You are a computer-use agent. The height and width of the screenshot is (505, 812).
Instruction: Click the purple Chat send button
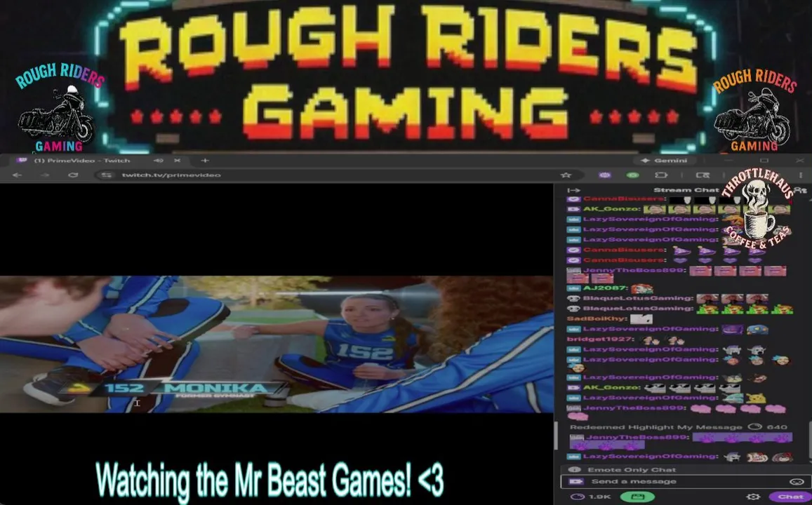[790, 496]
